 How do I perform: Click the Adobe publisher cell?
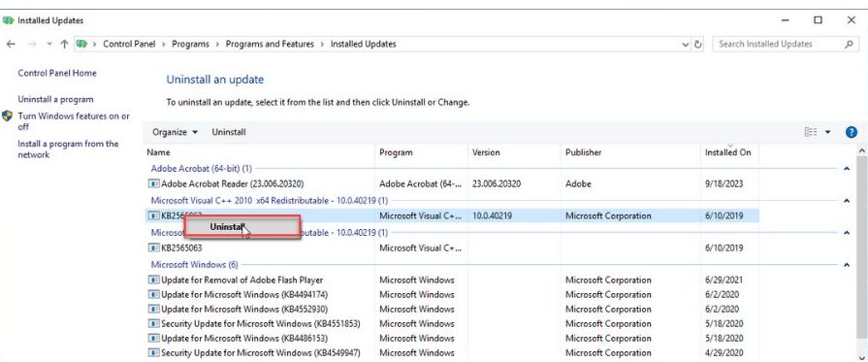click(578, 184)
